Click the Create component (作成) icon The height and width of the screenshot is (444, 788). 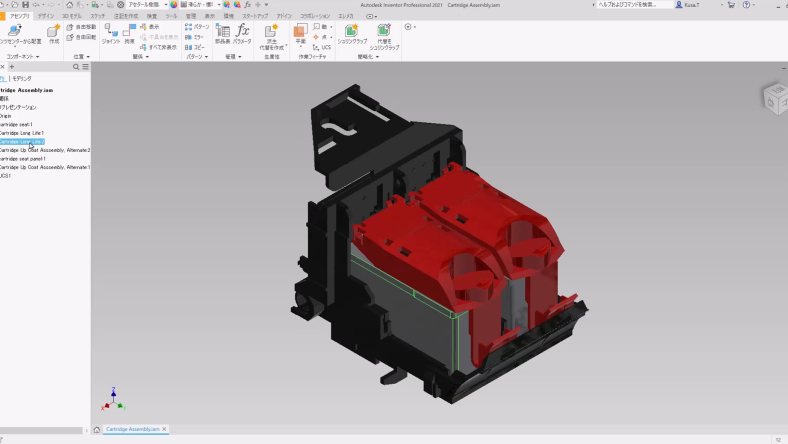[54, 33]
